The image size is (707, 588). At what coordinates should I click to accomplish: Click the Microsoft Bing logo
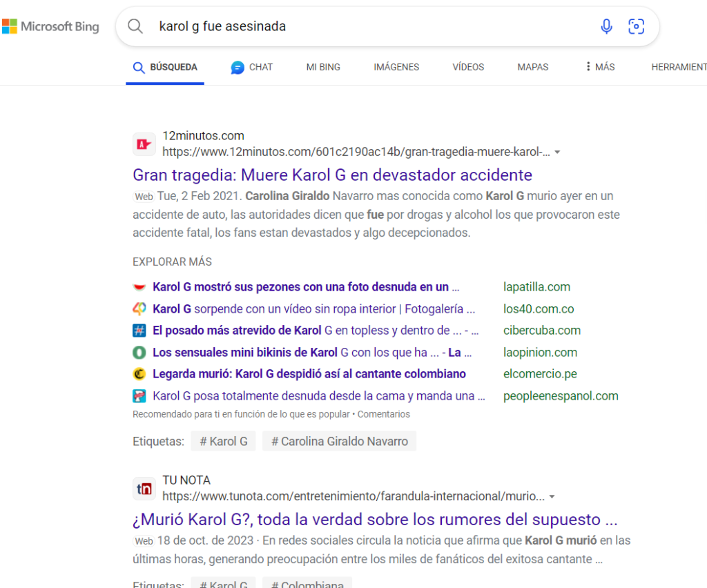pos(50,27)
